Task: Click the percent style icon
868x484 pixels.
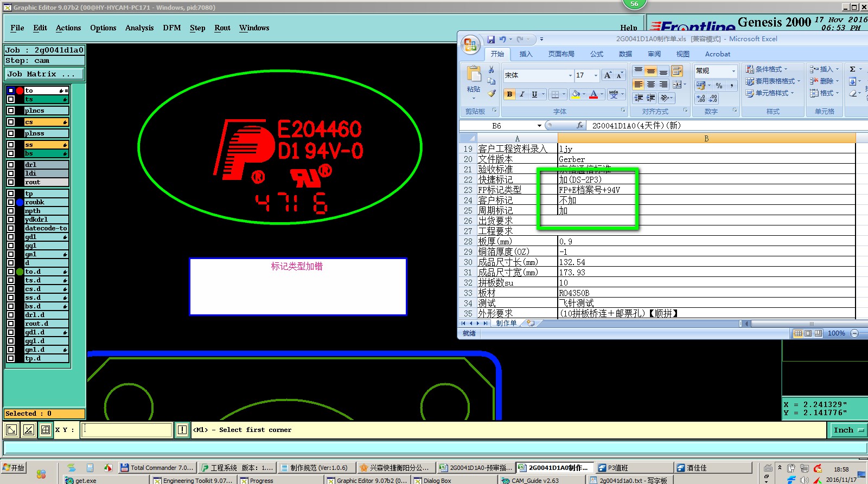Action: point(719,86)
